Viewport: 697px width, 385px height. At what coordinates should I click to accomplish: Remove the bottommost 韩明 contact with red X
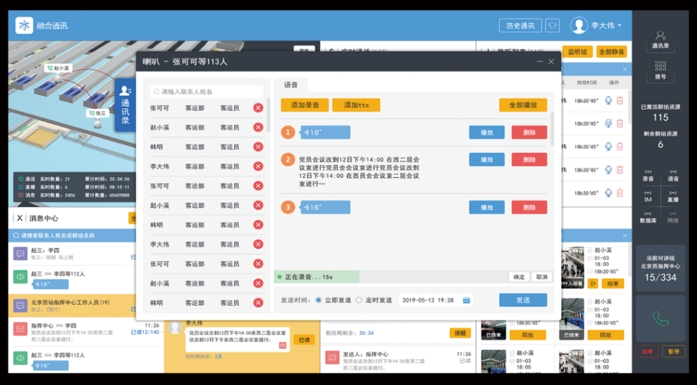click(258, 303)
